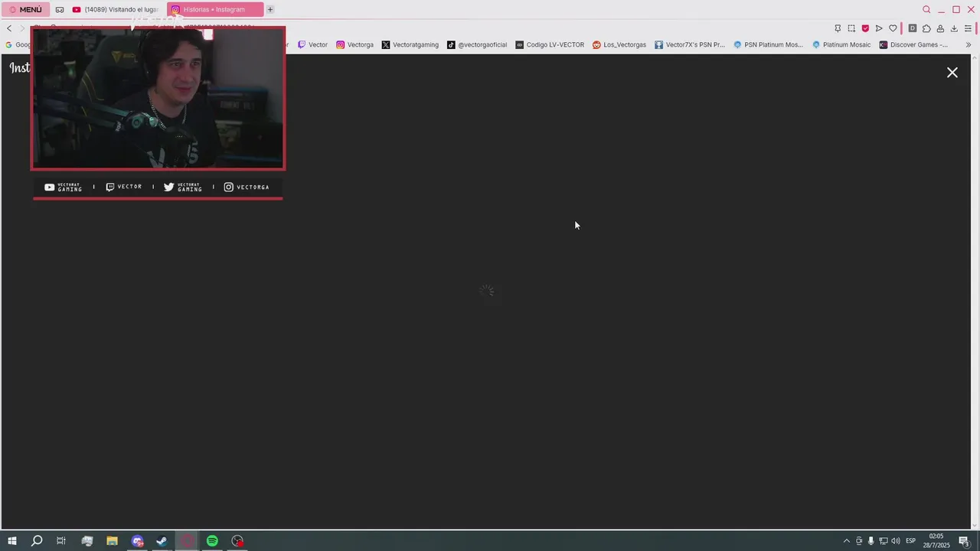Open the downloads icon
Screen dimensions: 980x551
[x=954, y=28]
